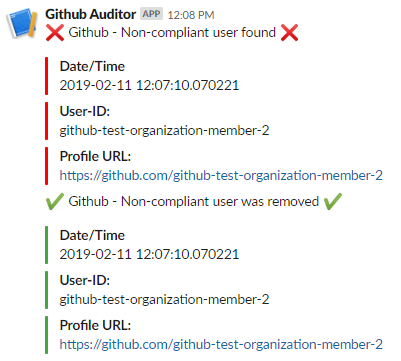Click the APP badge next to sender
This screenshot has height=361, width=401.
[151, 14]
